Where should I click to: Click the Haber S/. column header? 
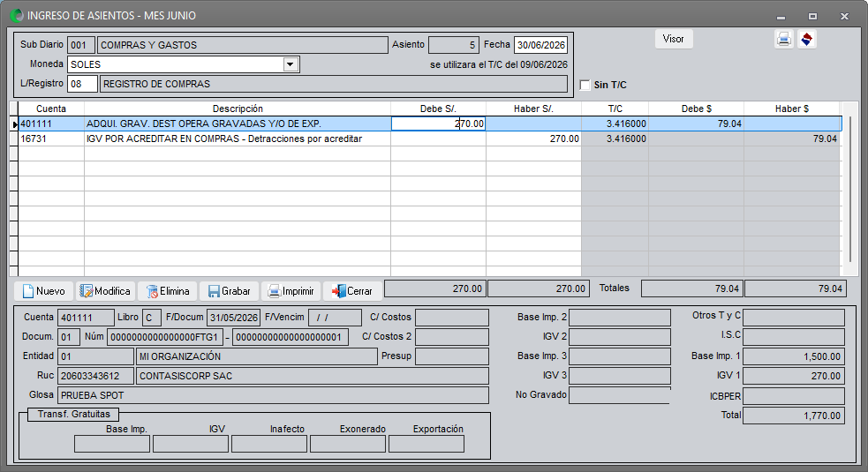(x=533, y=109)
